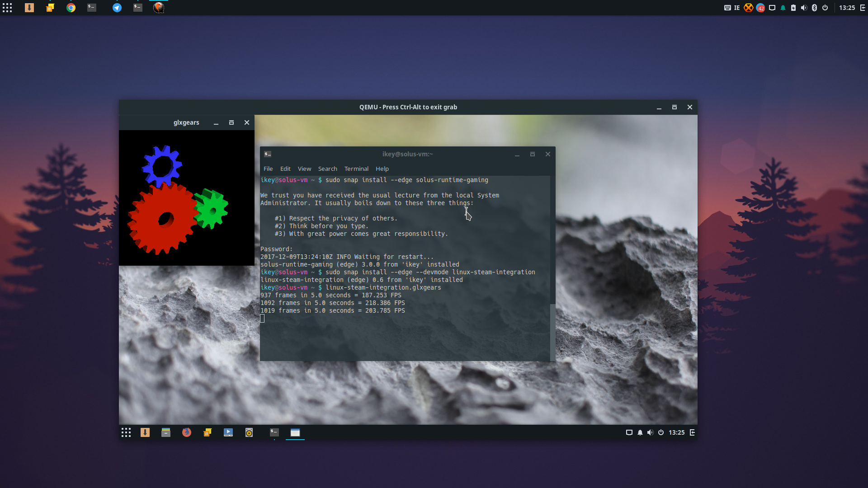The width and height of the screenshot is (868, 488).
Task: Maximize the glxgears window
Action: coord(231,122)
